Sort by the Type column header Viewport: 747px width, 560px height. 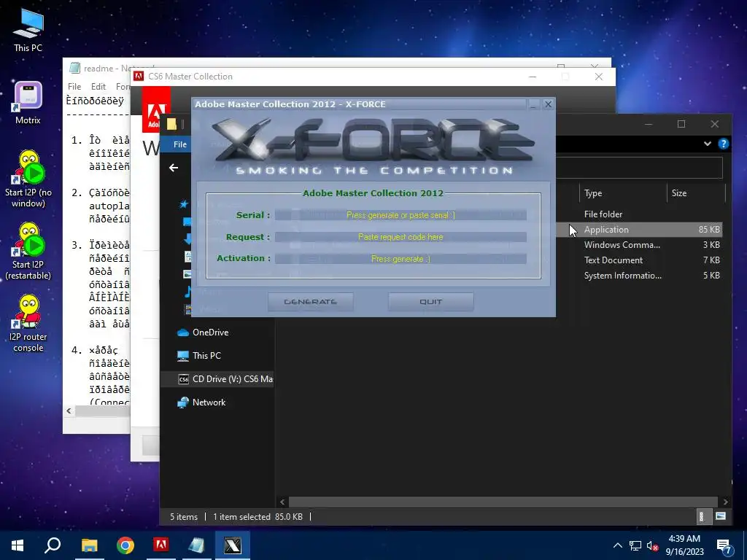click(623, 192)
